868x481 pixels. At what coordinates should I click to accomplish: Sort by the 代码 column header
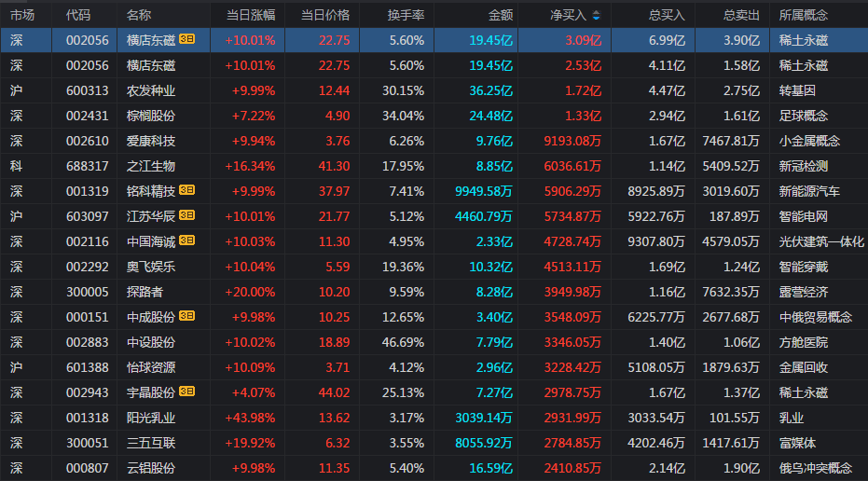[x=78, y=16]
